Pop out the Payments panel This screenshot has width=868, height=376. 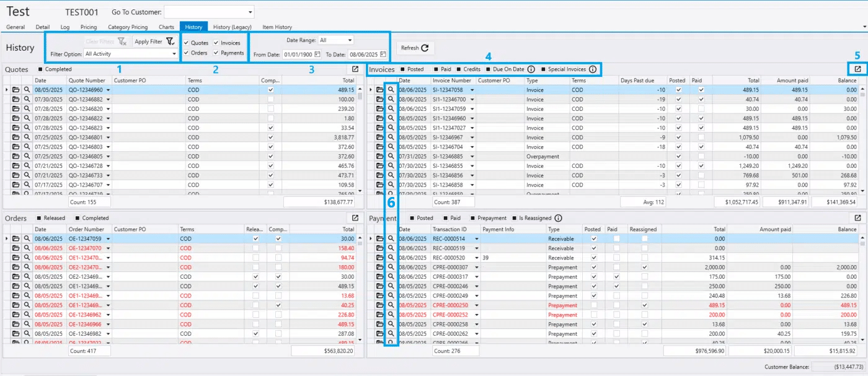click(857, 218)
